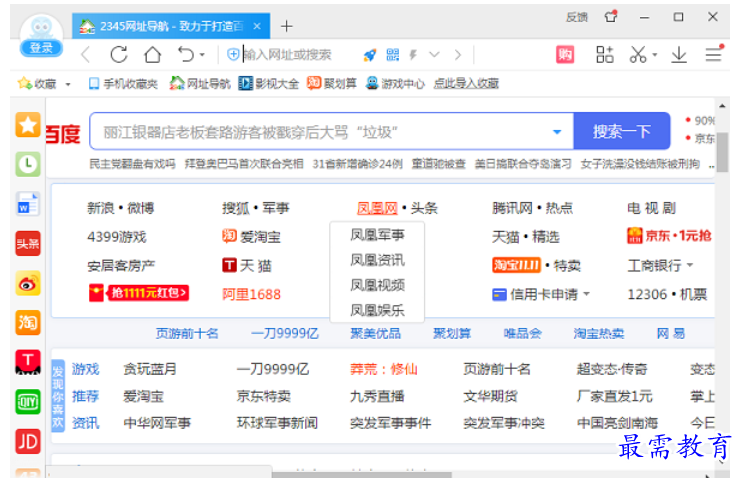Open the sidebar 头条 icon
The width and height of the screenshot is (740, 478).
click(x=28, y=243)
